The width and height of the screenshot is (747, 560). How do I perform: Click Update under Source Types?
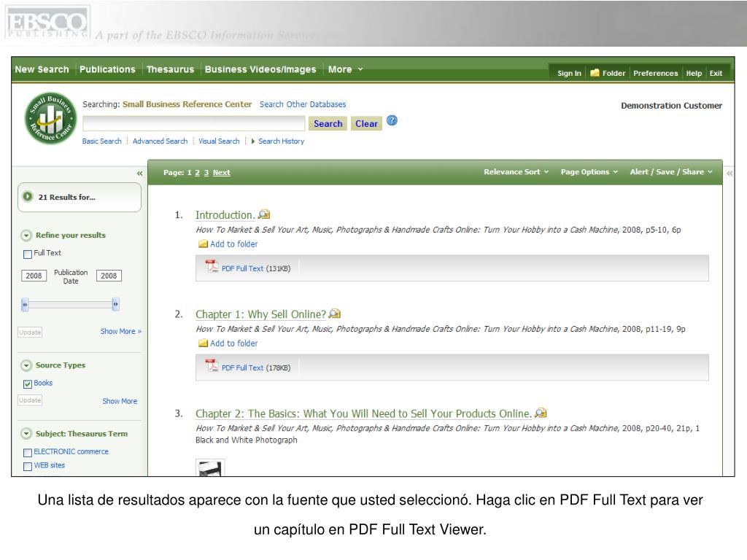[x=30, y=400]
